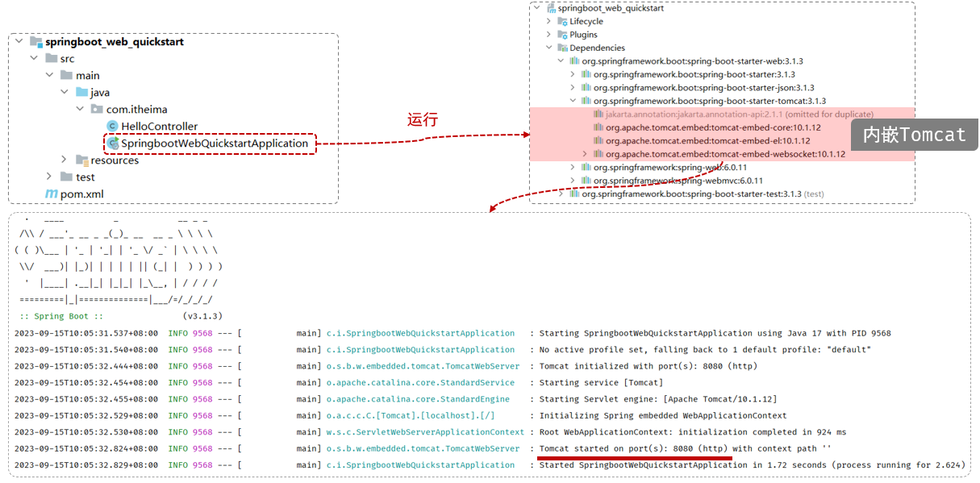This screenshot has width=980, height=483.
Task: Select spring-boot-starter-json:3.1.3 dependency
Action: tap(703, 88)
